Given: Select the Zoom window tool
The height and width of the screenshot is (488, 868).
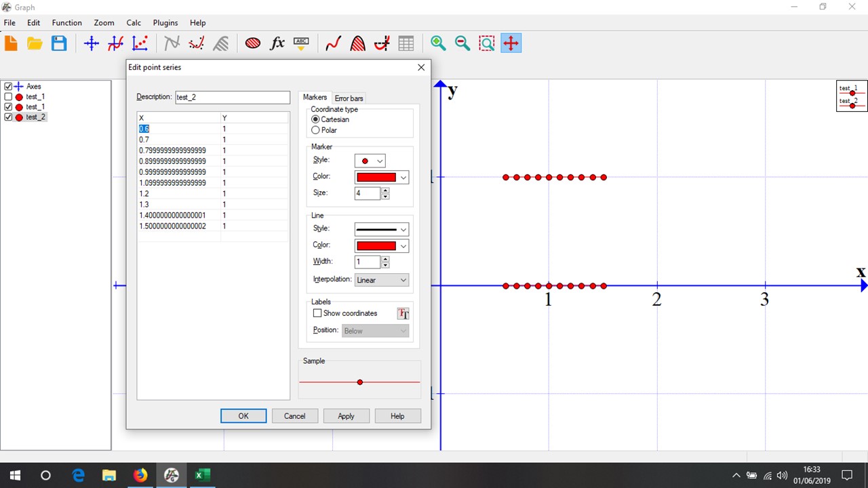Looking at the screenshot, I should point(487,43).
